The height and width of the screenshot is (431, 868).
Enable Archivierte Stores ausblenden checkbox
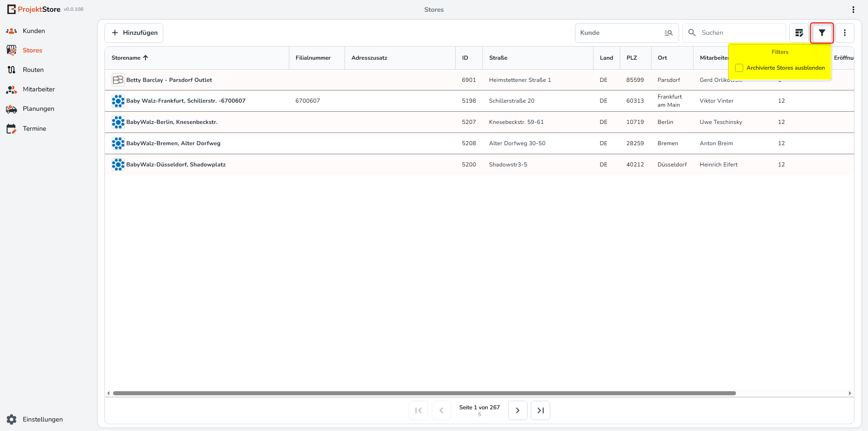pyautogui.click(x=739, y=68)
